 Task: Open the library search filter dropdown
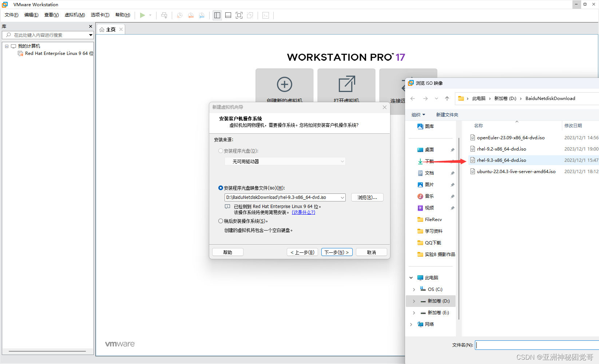pos(91,35)
